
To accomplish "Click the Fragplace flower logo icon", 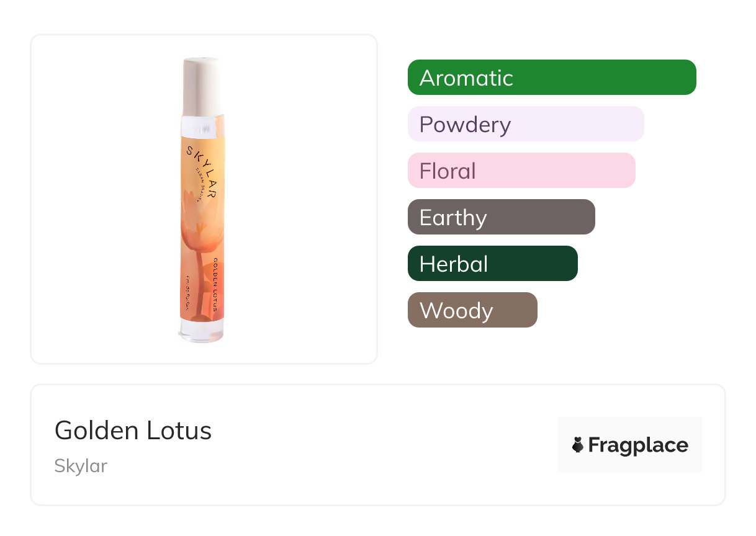I will (x=578, y=445).
